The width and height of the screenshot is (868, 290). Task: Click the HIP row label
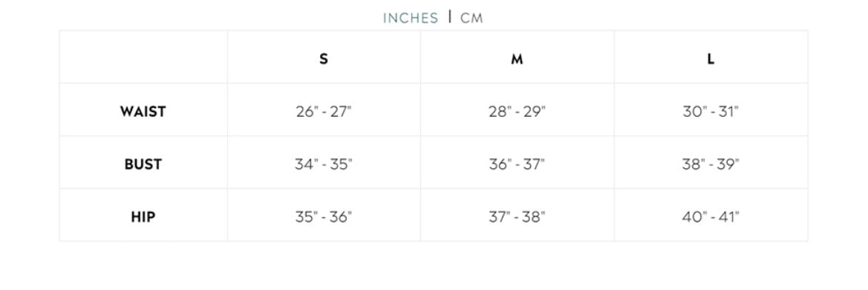pos(143,217)
